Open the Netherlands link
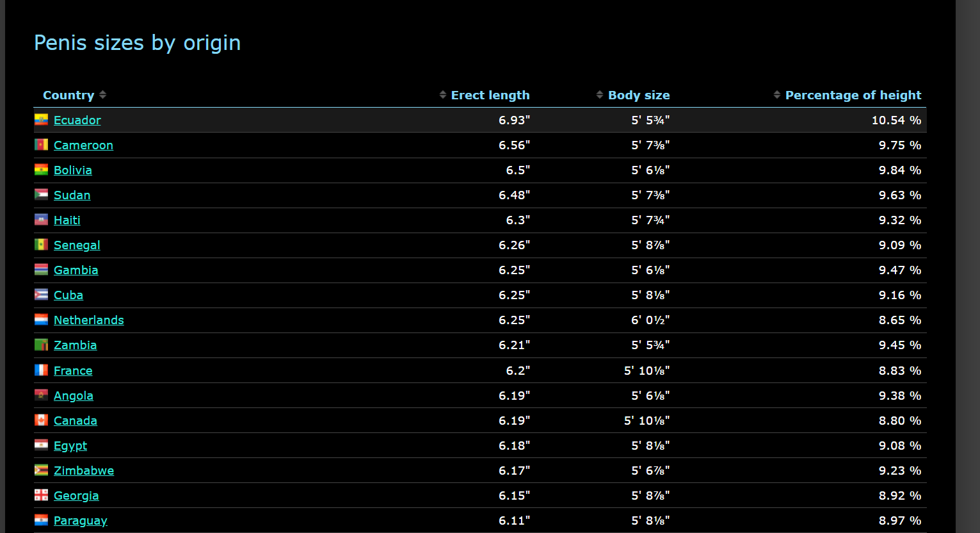This screenshot has width=980, height=533. [89, 320]
